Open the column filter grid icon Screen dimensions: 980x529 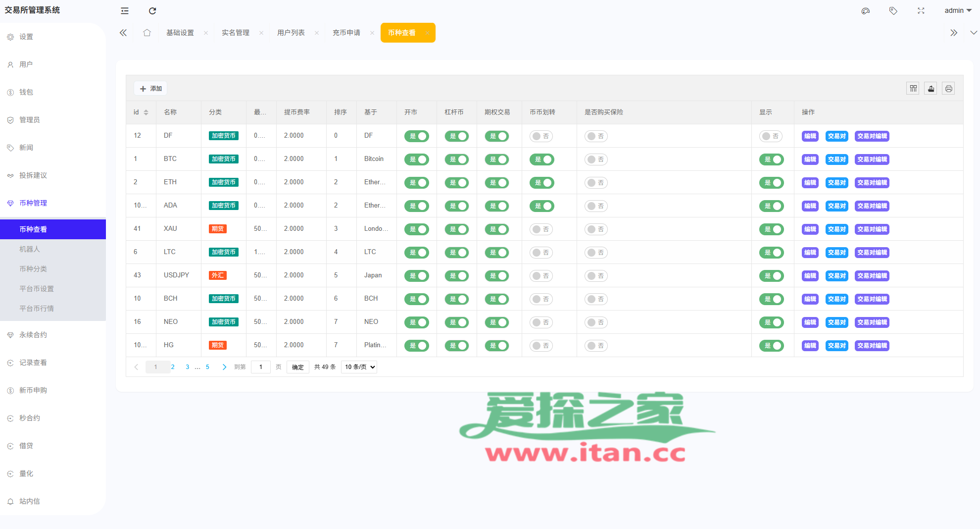pyautogui.click(x=913, y=89)
